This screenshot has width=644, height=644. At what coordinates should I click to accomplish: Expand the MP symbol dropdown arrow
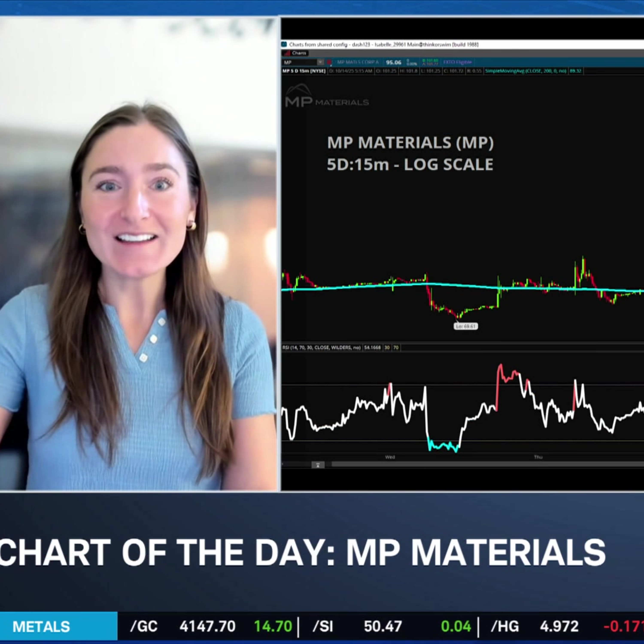point(320,62)
